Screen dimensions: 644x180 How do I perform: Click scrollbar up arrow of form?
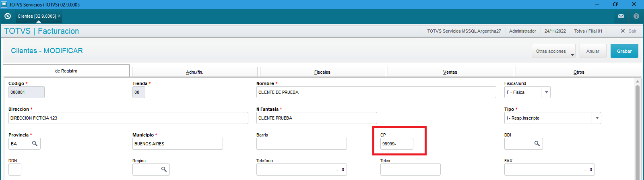(x=638, y=81)
